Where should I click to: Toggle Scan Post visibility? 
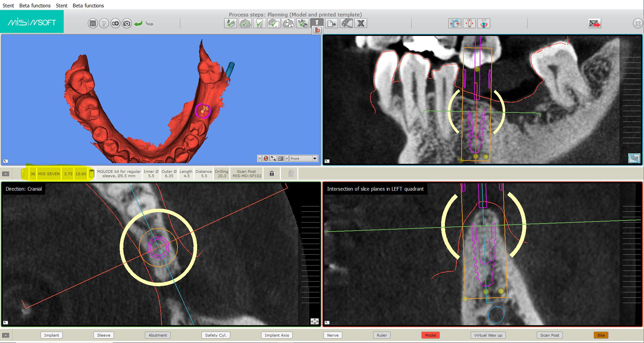click(550, 335)
